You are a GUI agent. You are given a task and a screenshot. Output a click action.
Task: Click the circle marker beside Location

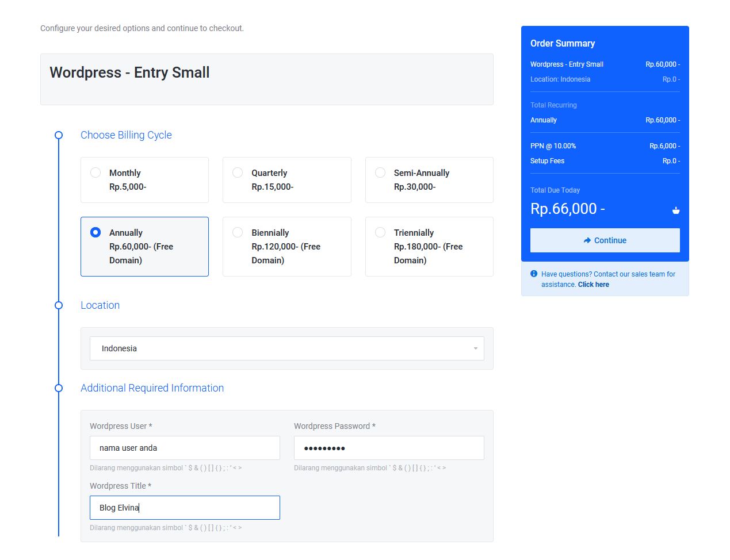[x=58, y=305]
